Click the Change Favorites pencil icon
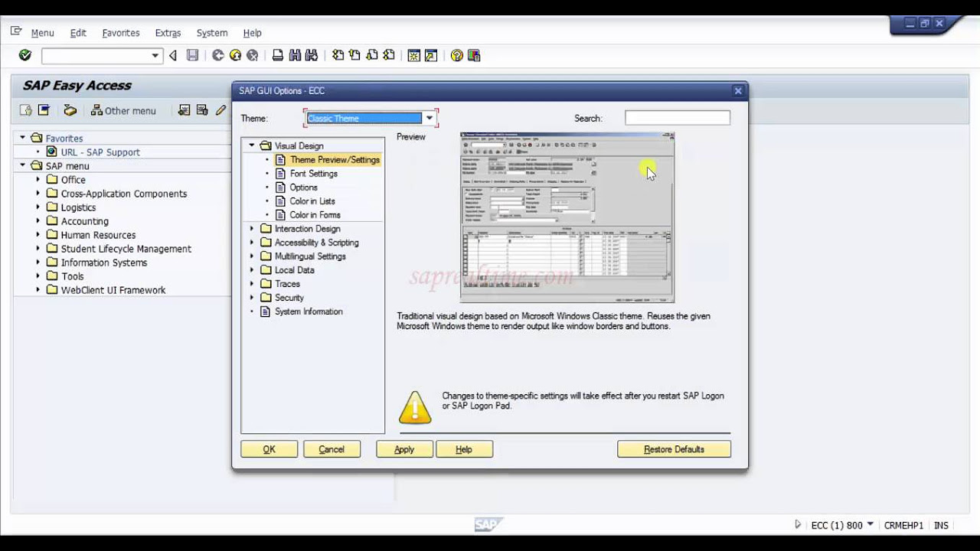This screenshot has height=551, width=980. pos(220,110)
